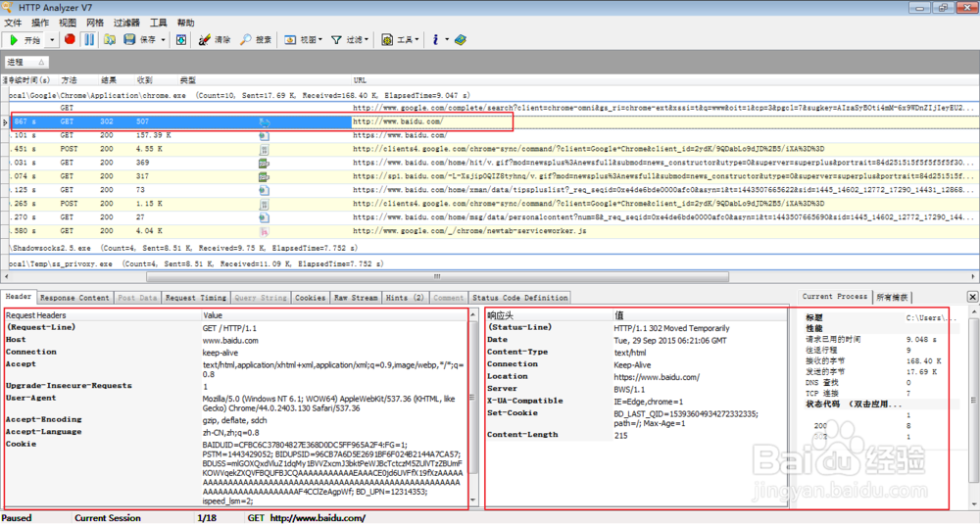Click the Content-Length value 215
This screenshot has height=524, width=980.
620,435
